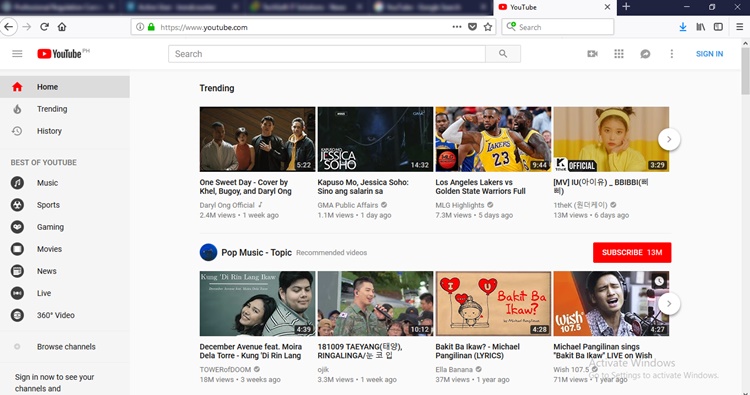Click the Watch Later clock on Wish thumbnail
Image resolution: width=750 pixels, height=395 pixels.
click(x=659, y=281)
